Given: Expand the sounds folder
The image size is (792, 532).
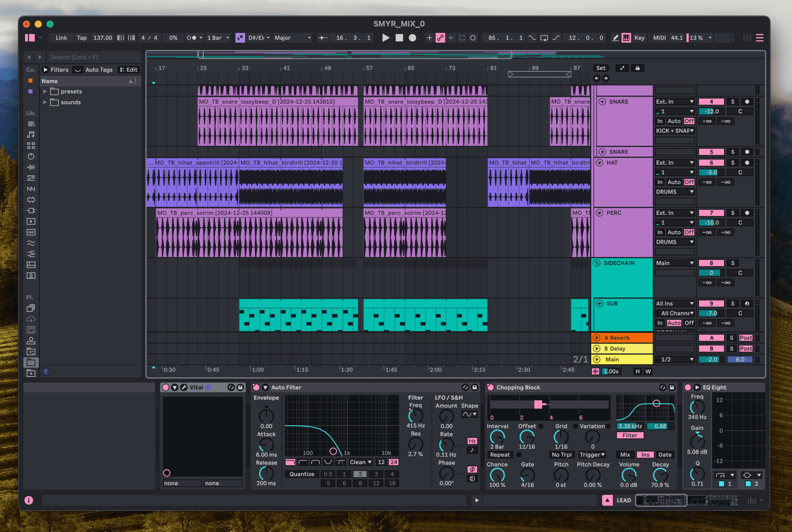Looking at the screenshot, I should 45,102.
